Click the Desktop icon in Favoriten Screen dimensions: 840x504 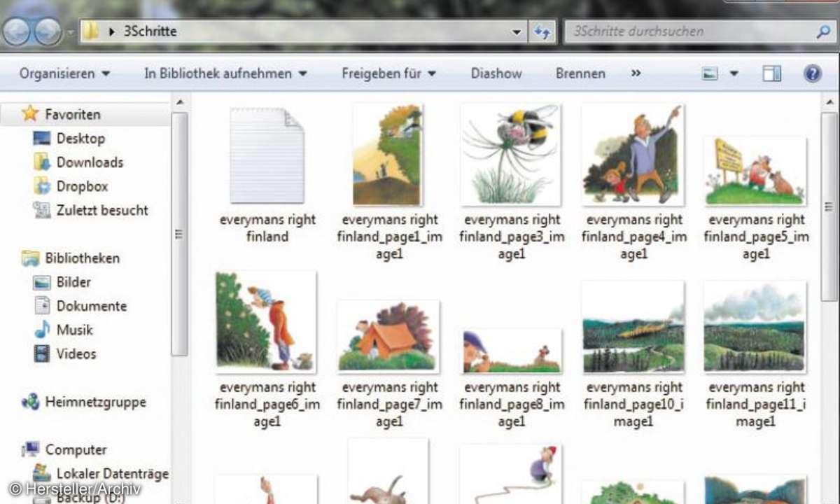(42, 138)
